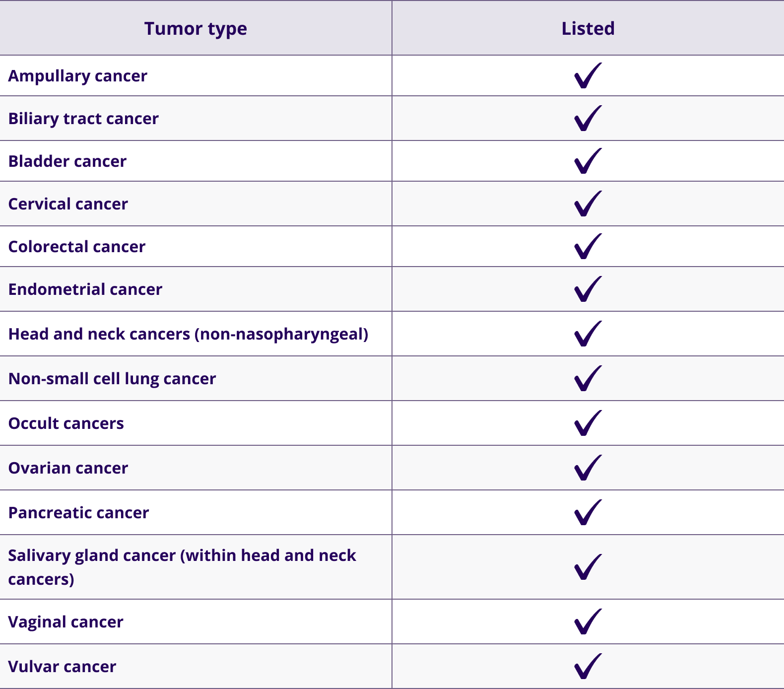The height and width of the screenshot is (689, 784).
Task: Select the Colorectal cancer checkmark
Action: 588,247
